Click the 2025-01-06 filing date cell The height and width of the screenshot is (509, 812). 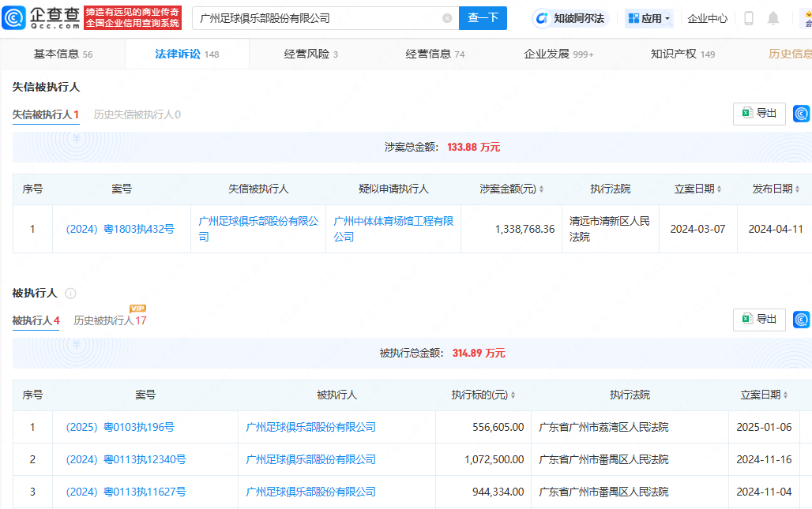pyautogui.click(x=764, y=427)
